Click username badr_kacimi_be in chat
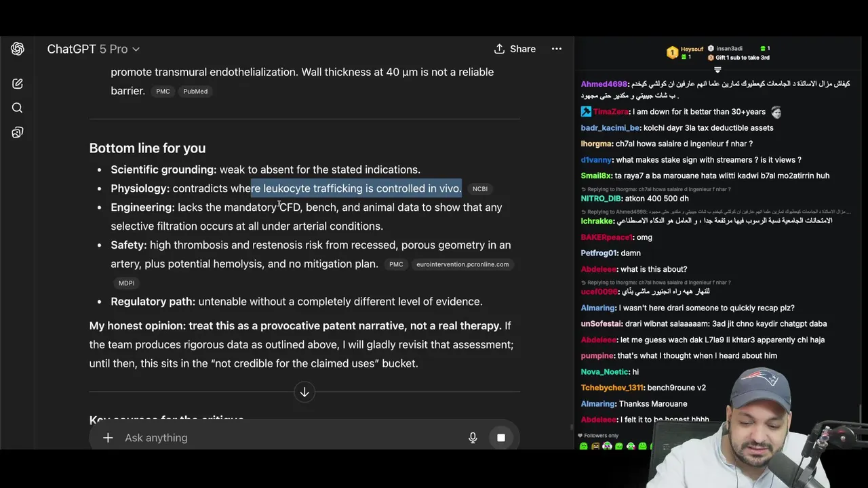The image size is (868, 488). [610, 127]
